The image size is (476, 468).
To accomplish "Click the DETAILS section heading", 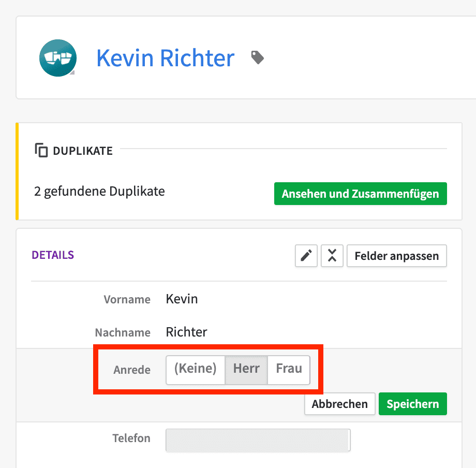I will click(x=53, y=255).
